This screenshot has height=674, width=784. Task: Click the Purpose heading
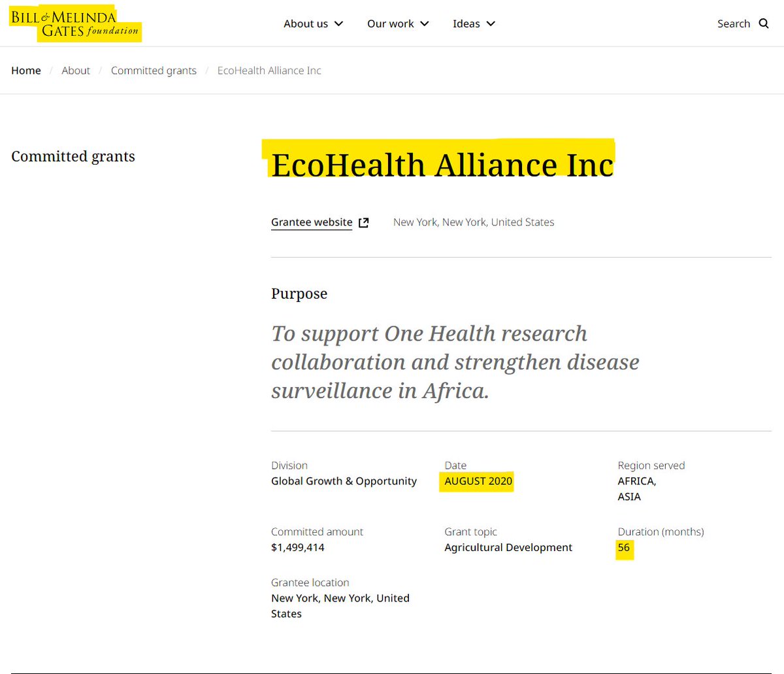pos(299,294)
